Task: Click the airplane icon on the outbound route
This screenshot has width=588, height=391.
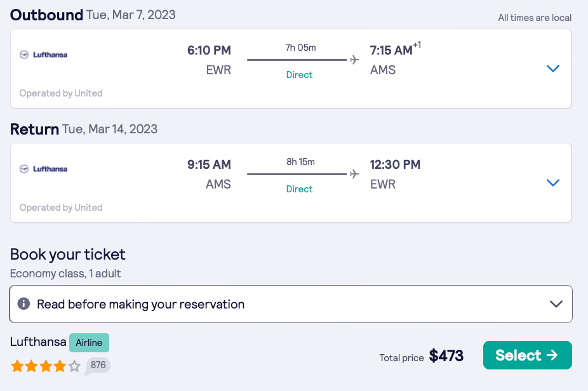Action: click(354, 60)
